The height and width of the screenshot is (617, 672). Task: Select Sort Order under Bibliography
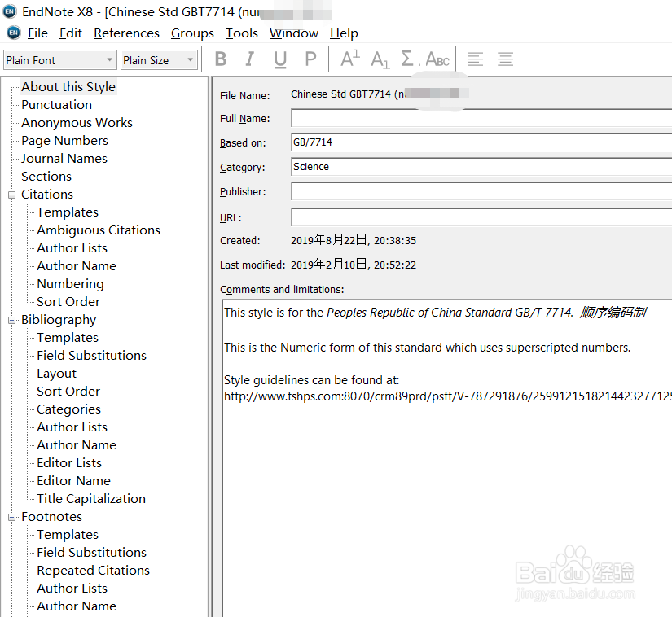tap(68, 392)
